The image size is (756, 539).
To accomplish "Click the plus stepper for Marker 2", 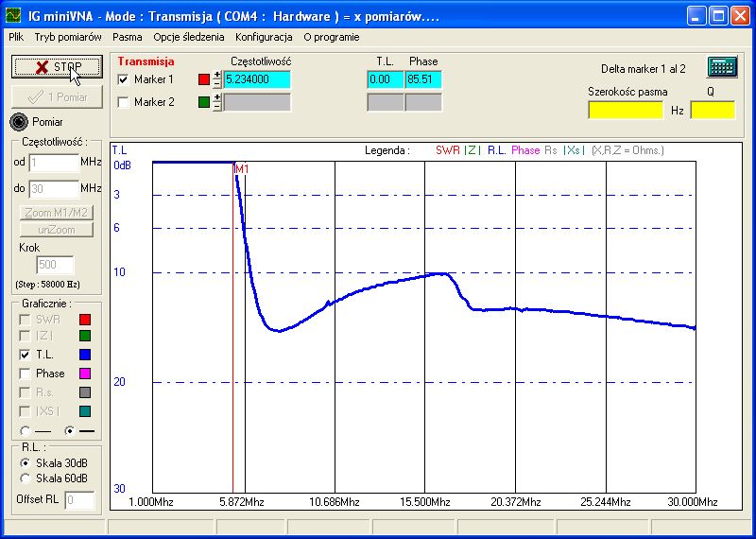I will pyautogui.click(x=217, y=97).
